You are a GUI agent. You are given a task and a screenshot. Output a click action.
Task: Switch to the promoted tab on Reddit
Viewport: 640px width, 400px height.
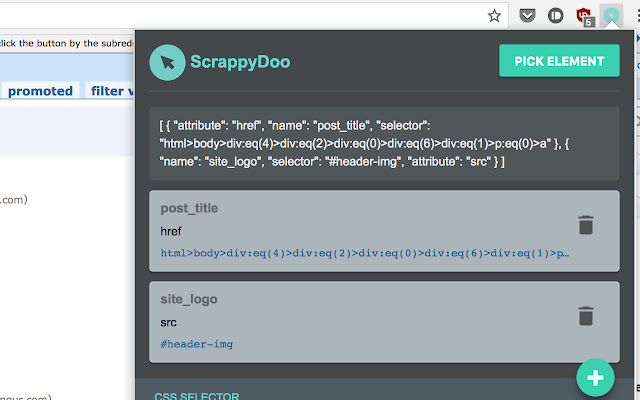point(40,91)
